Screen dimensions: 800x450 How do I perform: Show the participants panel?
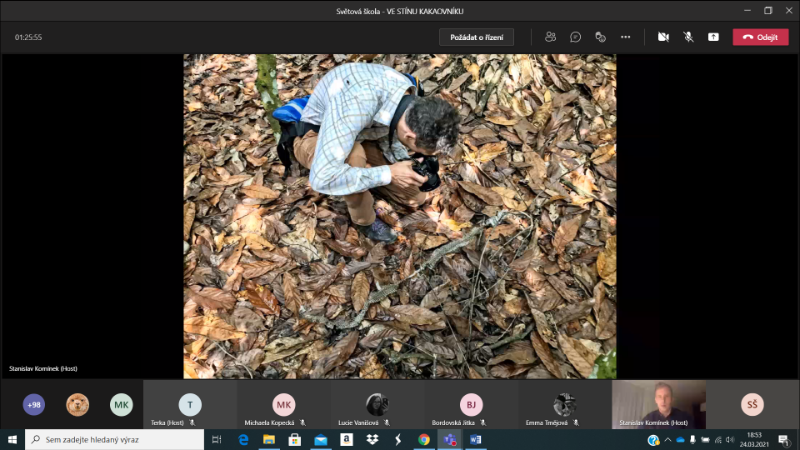pos(550,37)
